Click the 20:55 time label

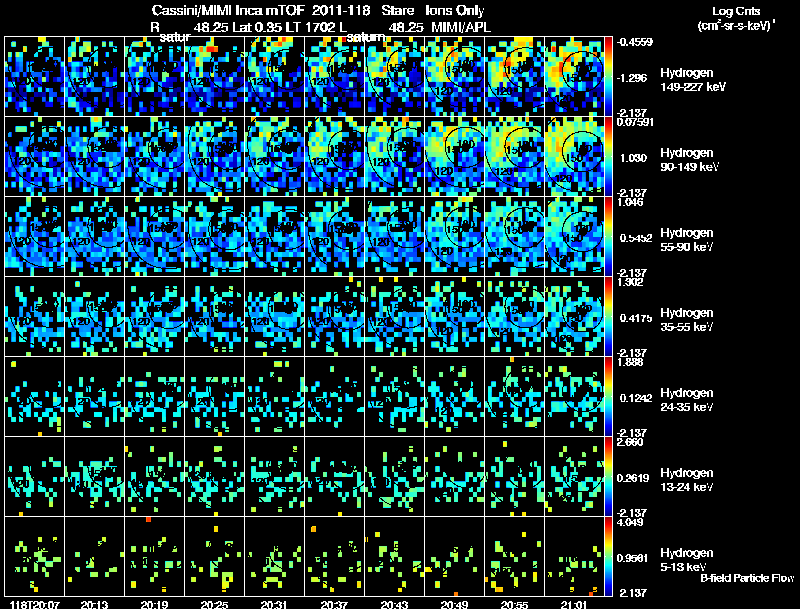click(x=515, y=604)
